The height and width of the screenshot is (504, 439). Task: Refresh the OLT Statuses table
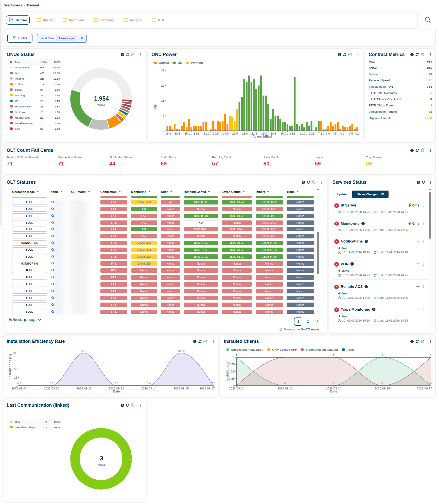coord(309,182)
